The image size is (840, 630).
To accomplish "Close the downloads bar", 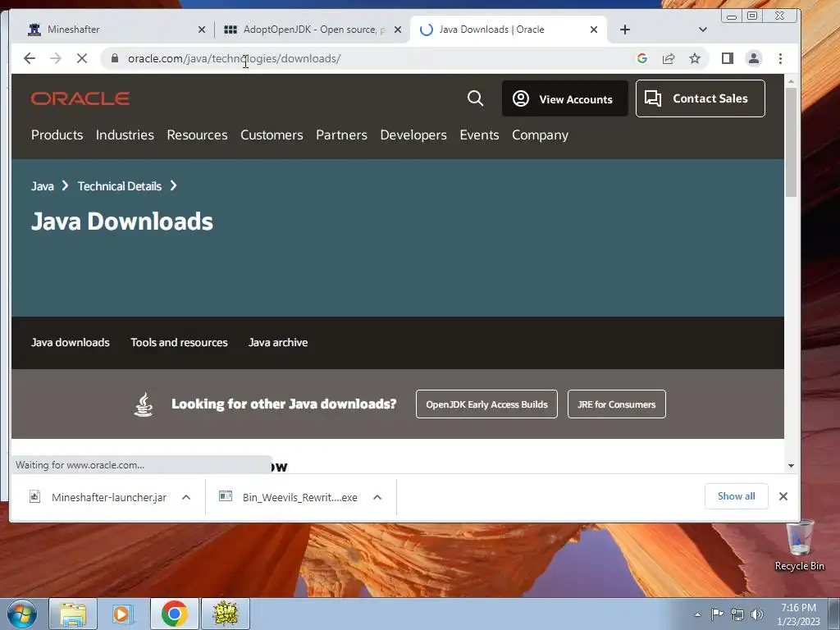I will (x=783, y=496).
